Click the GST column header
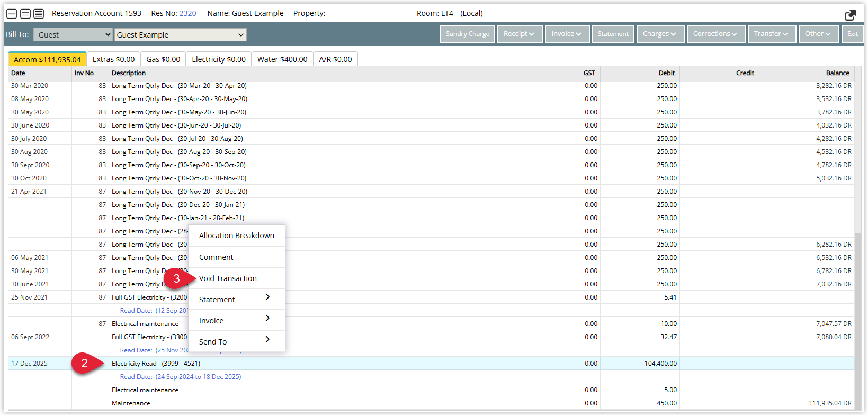This screenshot has width=868, height=416. coord(579,73)
